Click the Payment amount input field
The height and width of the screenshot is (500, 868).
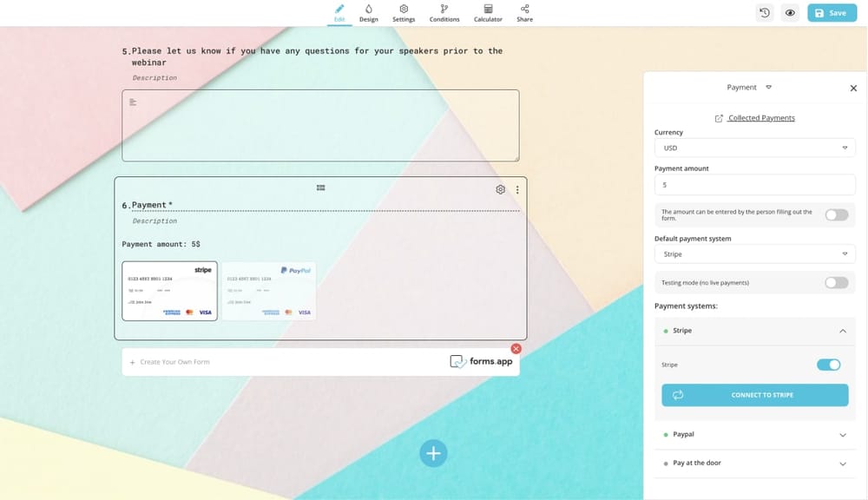click(754, 185)
